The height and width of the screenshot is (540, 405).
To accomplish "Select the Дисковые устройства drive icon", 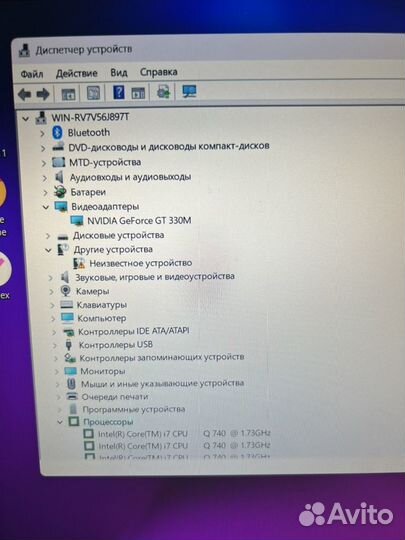I will 63,237.
